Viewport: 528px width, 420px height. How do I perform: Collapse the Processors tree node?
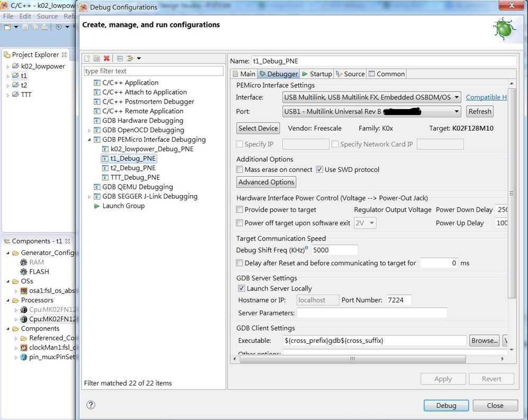pos(8,300)
